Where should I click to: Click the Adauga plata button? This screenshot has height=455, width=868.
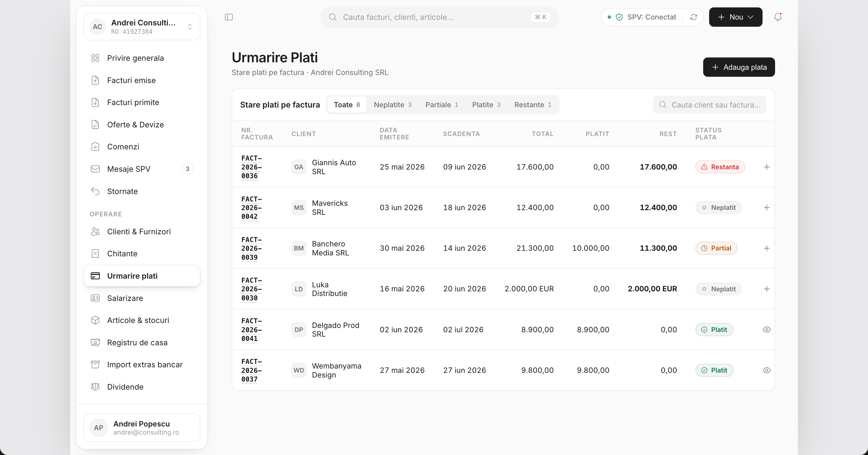tap(739, 67)
